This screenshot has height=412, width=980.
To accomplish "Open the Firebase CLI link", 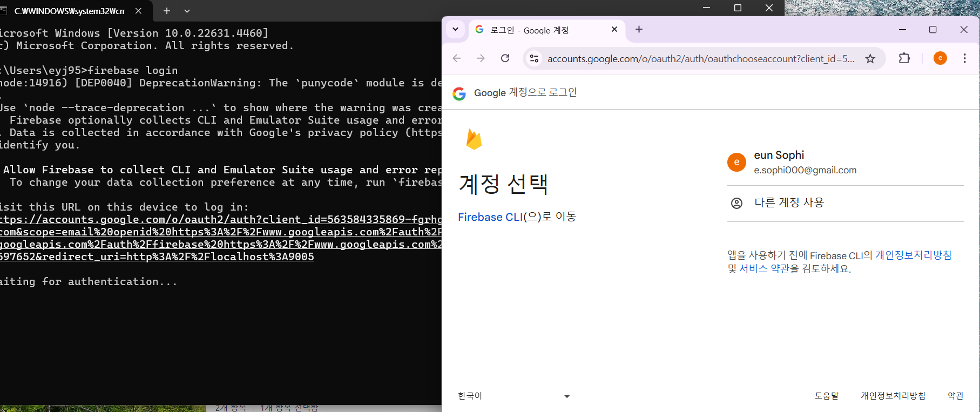I will pos(490,217).
